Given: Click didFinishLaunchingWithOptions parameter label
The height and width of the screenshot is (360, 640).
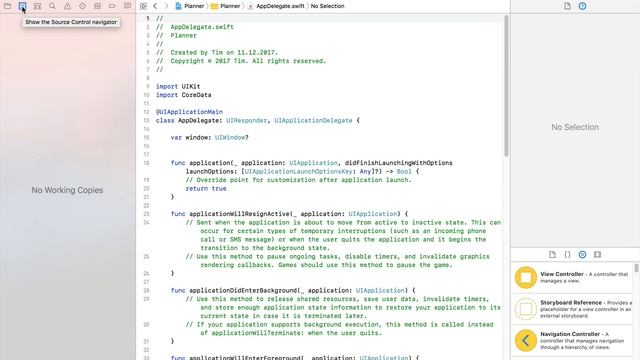Looking at the screenshot, I should point(398,163).
